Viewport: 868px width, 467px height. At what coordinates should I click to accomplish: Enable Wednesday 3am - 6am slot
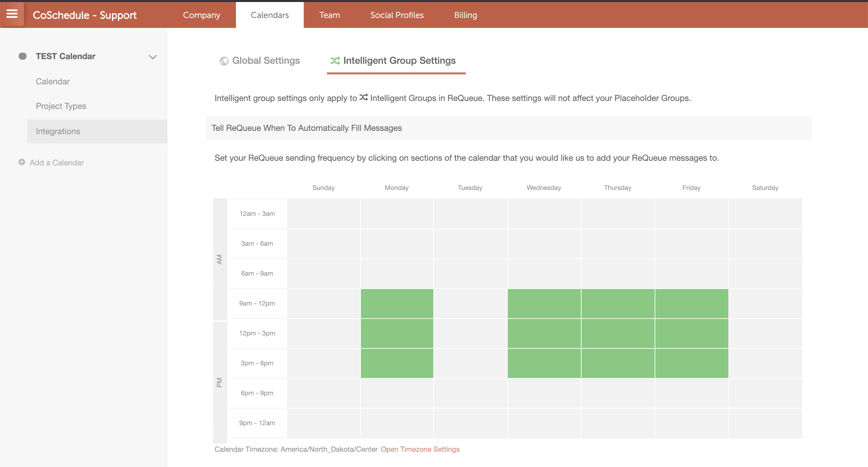544,244
